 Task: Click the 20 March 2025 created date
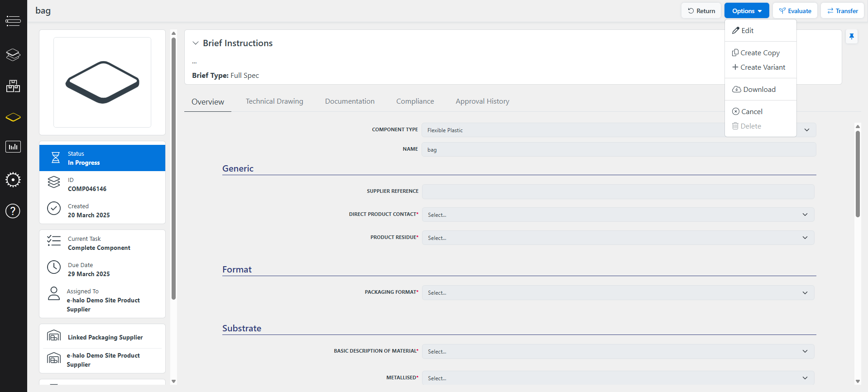89,215
